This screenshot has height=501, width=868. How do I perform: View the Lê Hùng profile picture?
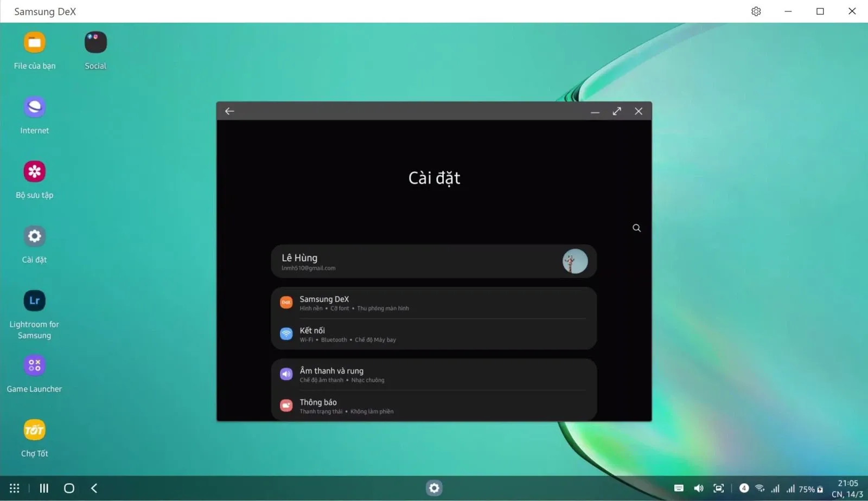click(x=575, y=261)
